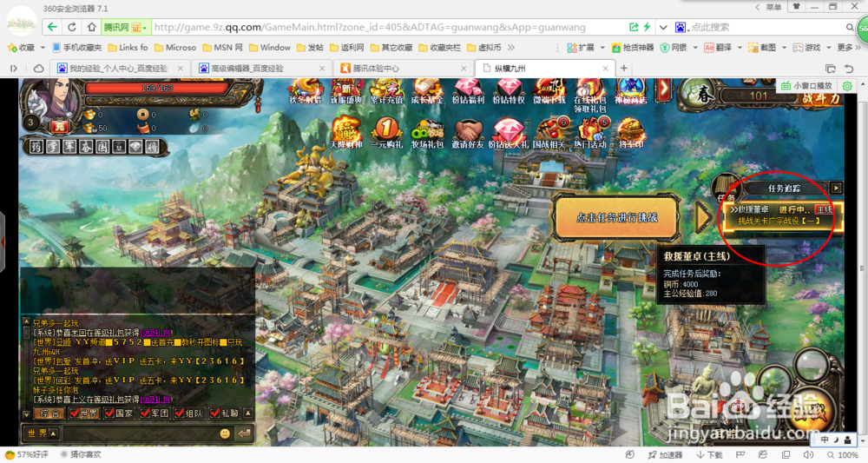Open the 国战相关 icon
Viewport: 868px width, 463px height.
549,133
